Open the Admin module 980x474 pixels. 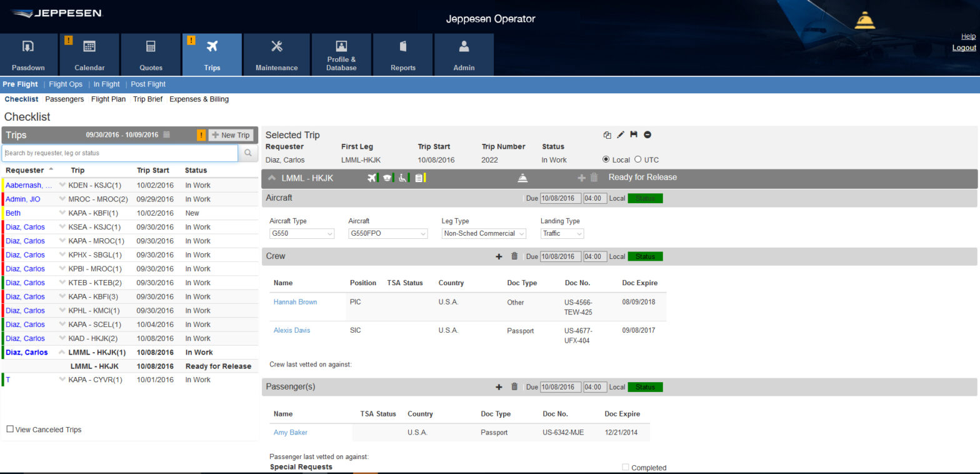click(x=464, y=54)
